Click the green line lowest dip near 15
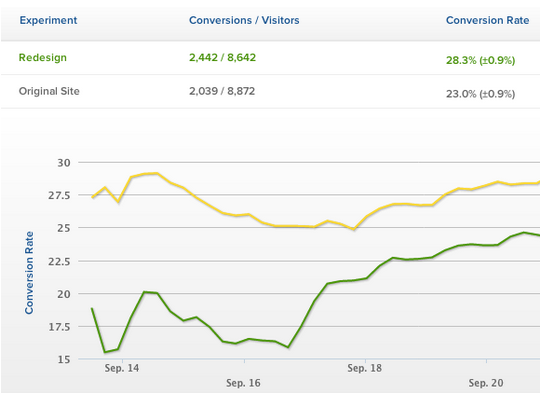This screenshot has height=400, width=545. 105,352
